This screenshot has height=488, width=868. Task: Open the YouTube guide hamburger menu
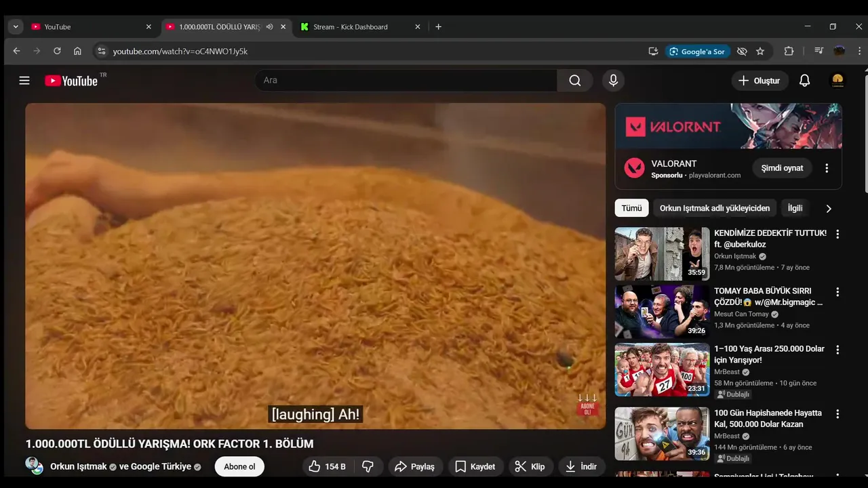point(24,81)
